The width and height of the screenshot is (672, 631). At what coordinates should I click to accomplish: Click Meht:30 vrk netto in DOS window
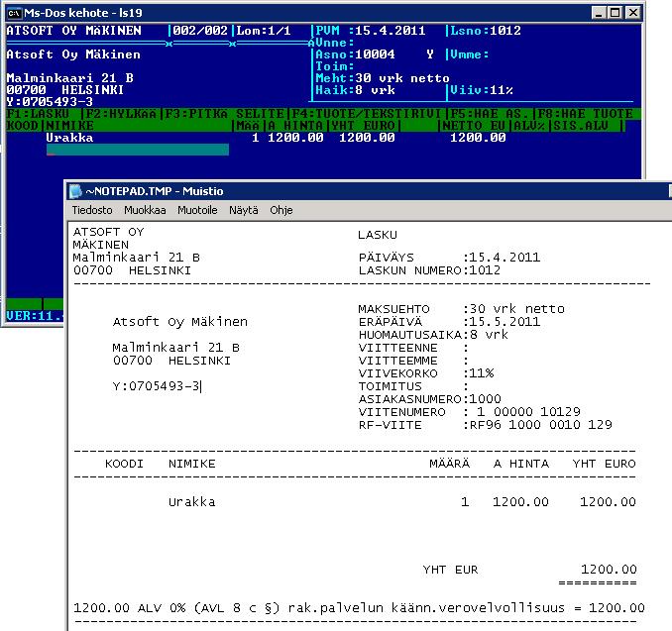(383, 78)
